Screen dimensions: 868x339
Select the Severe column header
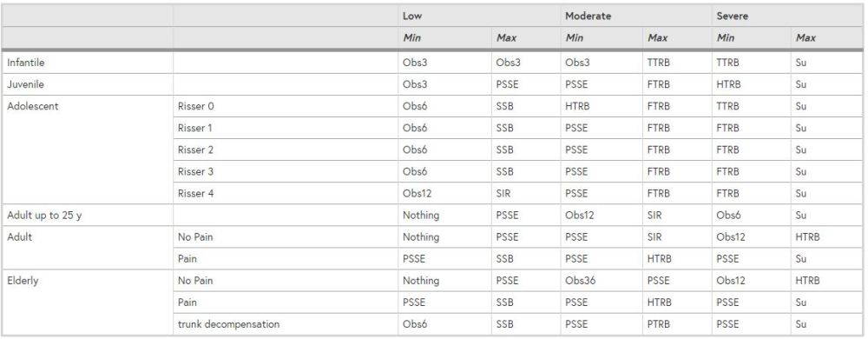[x=731, y=16]
